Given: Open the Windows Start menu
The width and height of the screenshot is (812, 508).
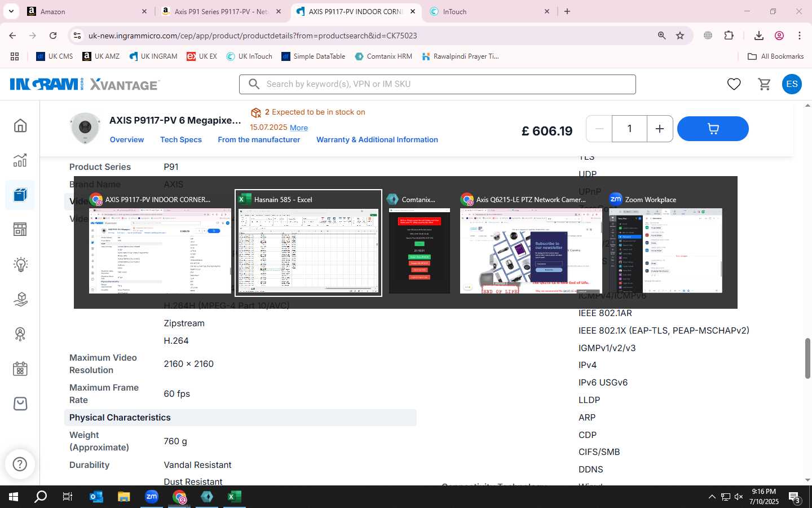Looking at the screenshot, I should [x=14, y=497].
